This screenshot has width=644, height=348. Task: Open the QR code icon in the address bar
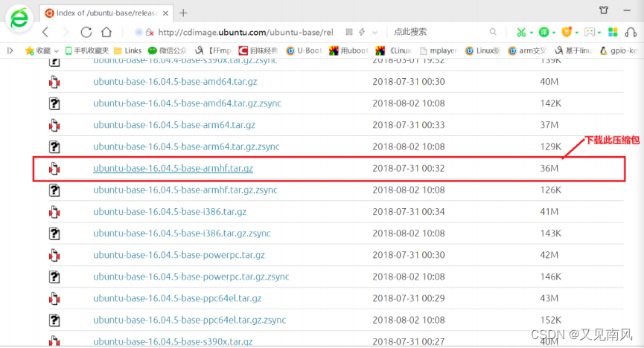349,32
